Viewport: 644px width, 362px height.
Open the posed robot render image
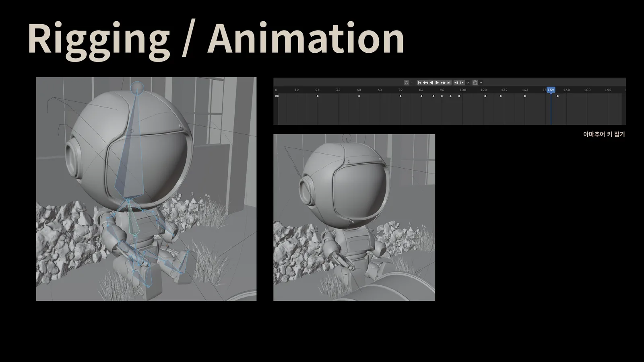pyautogui.click(x=354, y=218)
